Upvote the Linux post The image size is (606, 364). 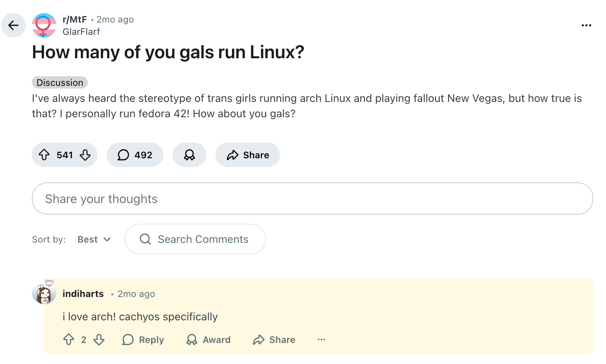click(44, 155)
